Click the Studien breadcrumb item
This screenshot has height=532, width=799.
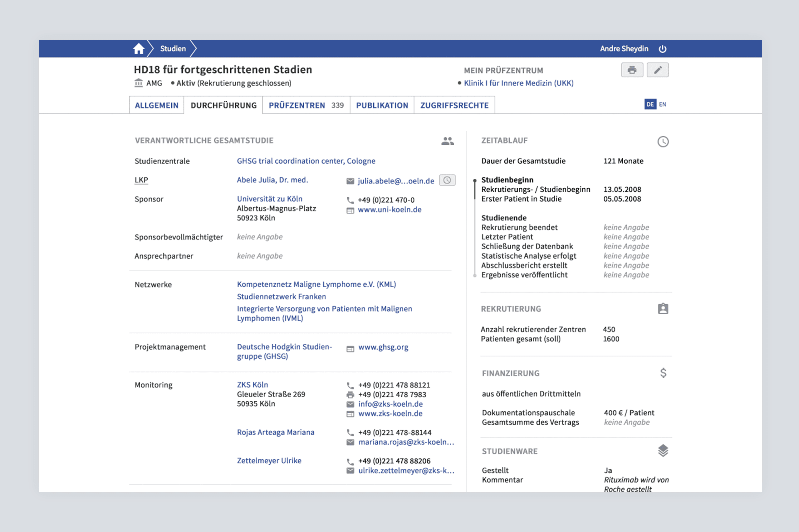[x=173, y=49]
